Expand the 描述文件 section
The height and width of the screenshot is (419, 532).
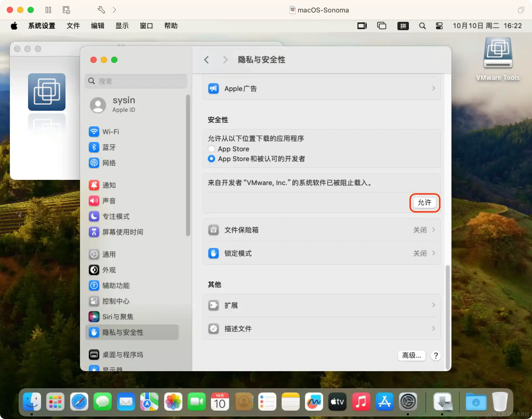(x=322, y=329)
